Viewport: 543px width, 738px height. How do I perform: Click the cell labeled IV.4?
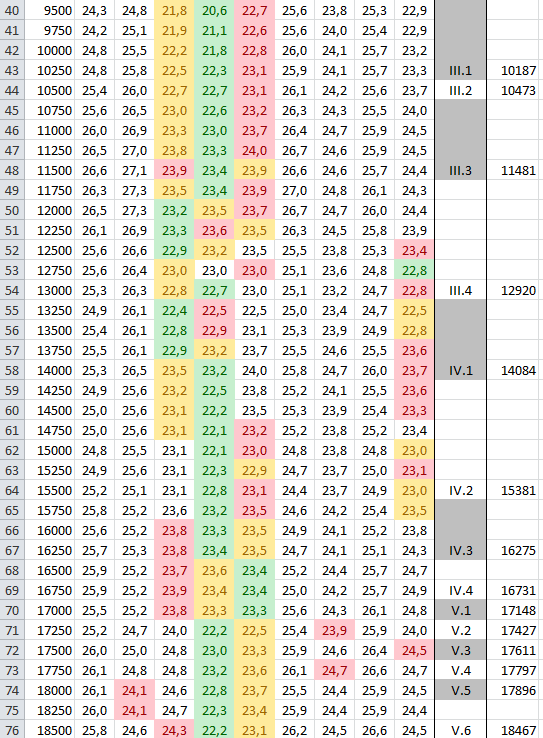click(x=460, y=590)
